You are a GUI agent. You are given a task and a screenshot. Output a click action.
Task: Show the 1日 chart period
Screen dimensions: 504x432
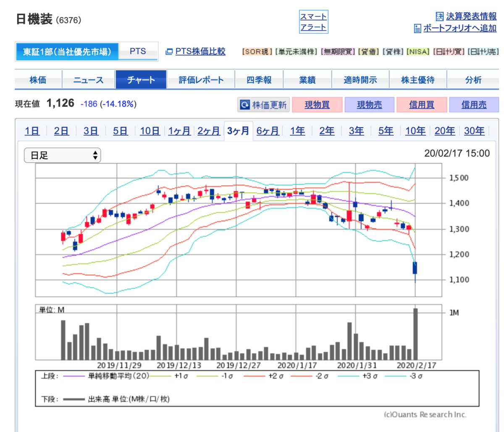(32, 131)
